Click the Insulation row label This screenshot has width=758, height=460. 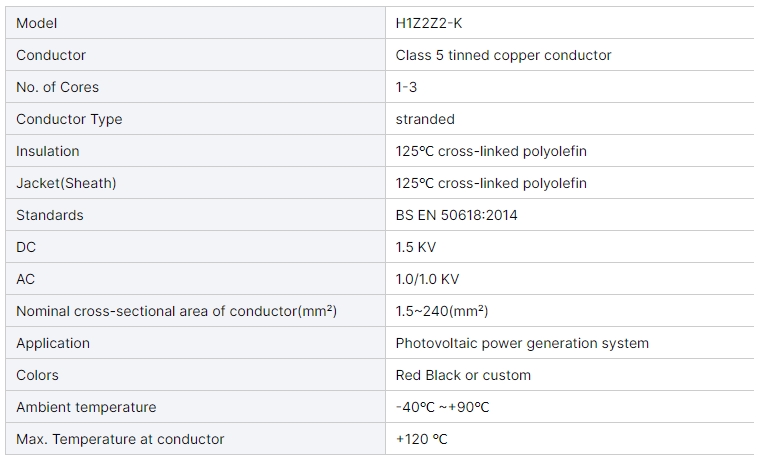[47, 151]
